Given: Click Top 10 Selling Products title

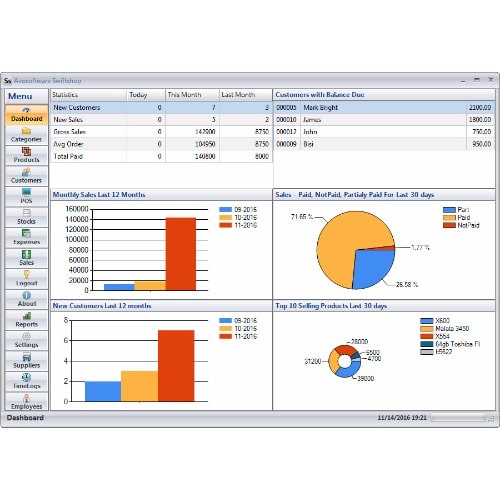Looking at the screenshot, I should coord(331,306).
